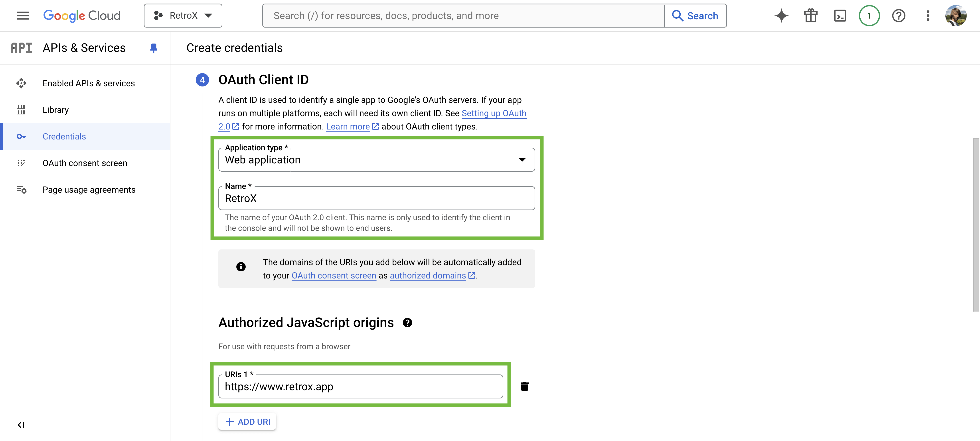Click the Page usage agreements settings-list icon
This screenshot has height=441, width=980.
(21, 190)
